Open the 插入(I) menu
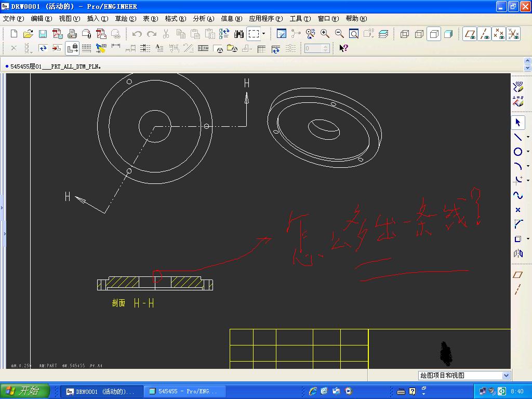 point(98,19)
